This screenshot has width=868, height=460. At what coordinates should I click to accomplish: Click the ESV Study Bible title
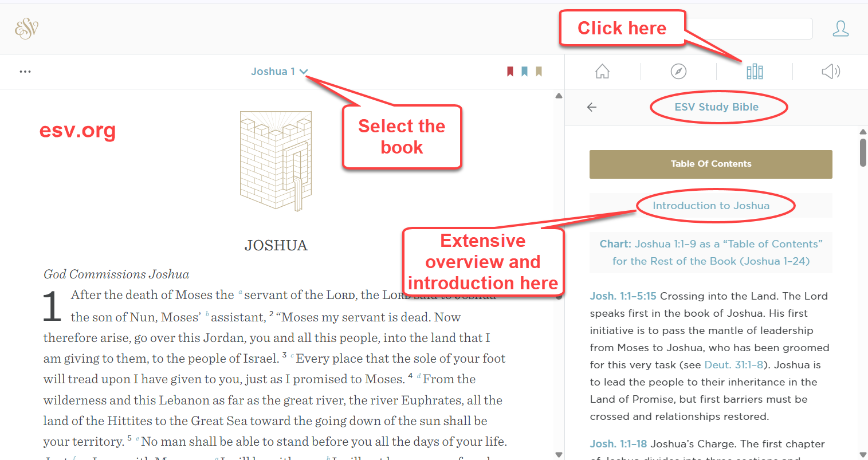click(716, 107)
